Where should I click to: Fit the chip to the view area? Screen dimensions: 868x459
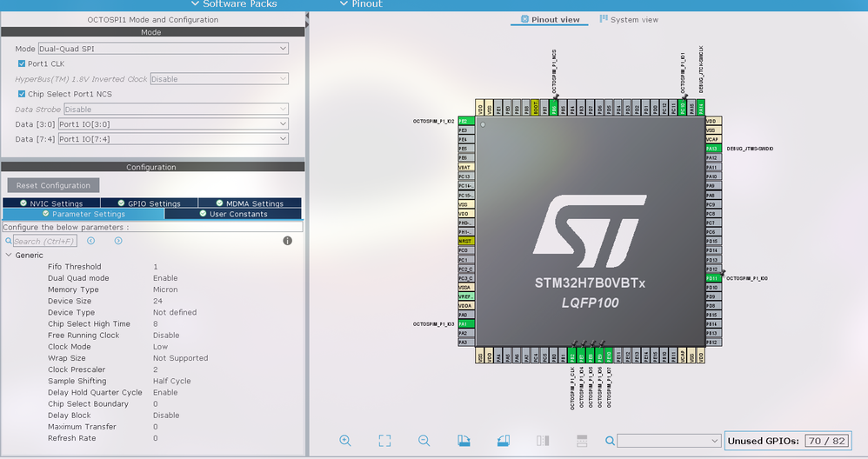point(384,441)
